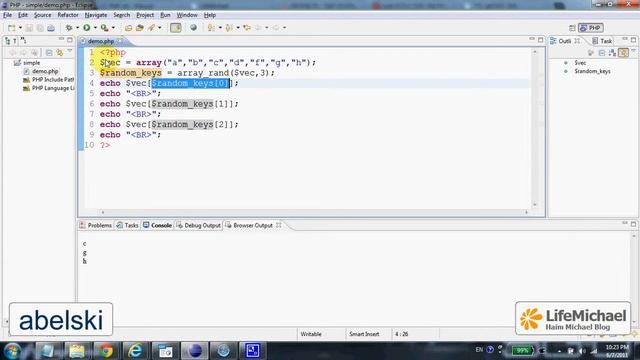Click the editor vertical scrollbar

tap(535, 129)
